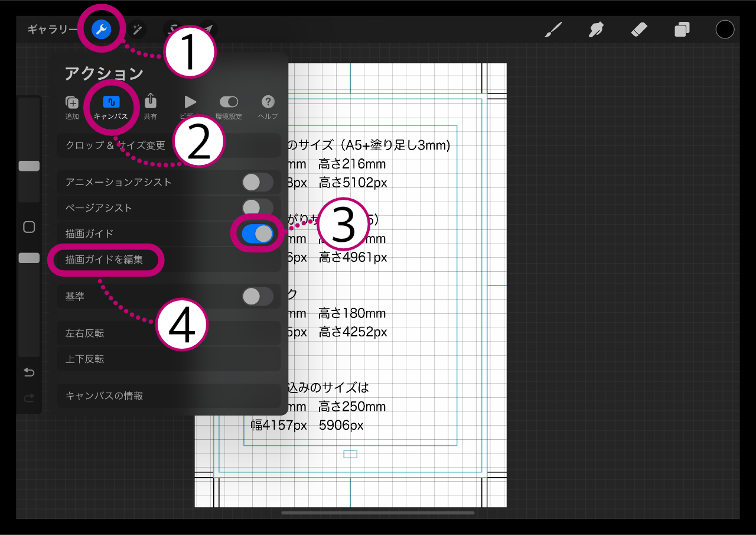Tap the square modify button on sidebar
This screenshot has height=535, width=756.
29,227
